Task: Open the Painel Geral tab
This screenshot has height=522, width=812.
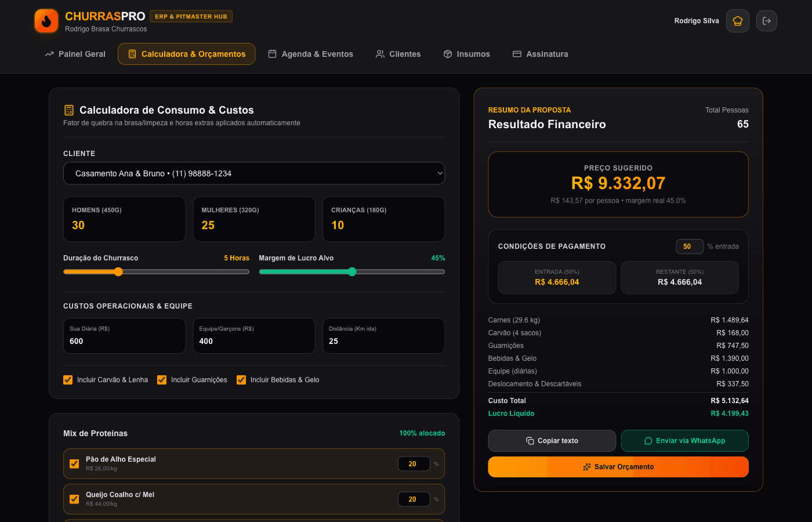Action: (x=75, y=54)
